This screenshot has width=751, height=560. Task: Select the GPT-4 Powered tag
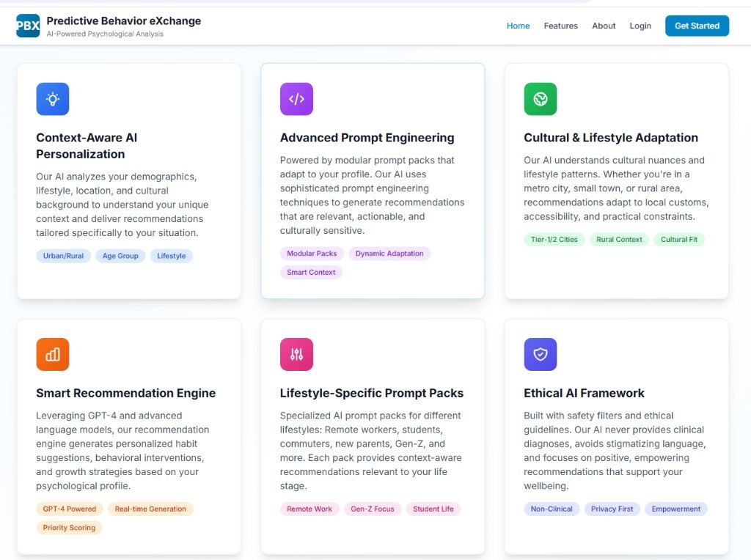click(x=70, y=509)
